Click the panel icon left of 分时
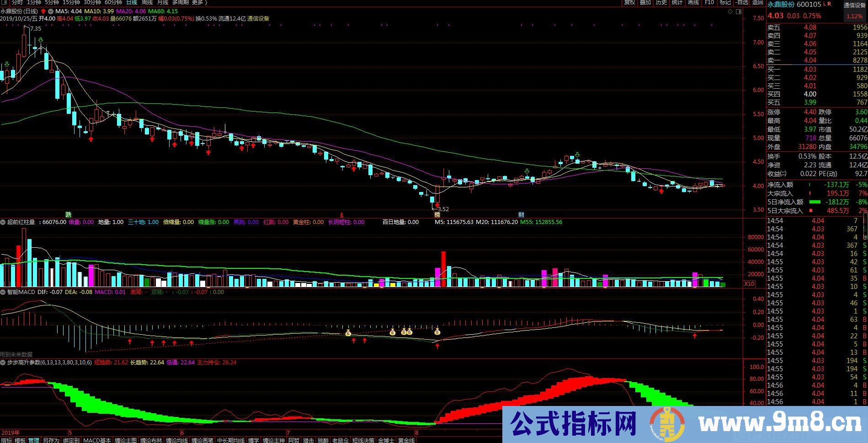 click(x=5, y=2)
